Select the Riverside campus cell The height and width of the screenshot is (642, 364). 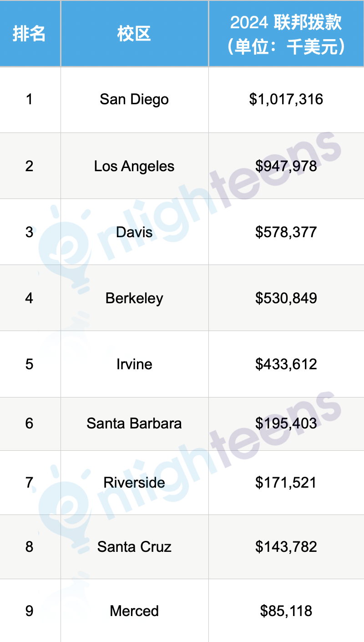point(134,482)
